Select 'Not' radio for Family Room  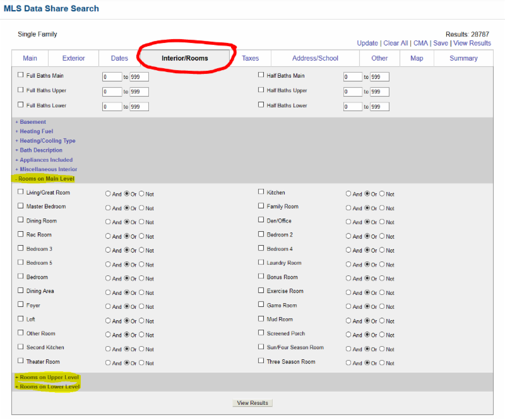382,208
